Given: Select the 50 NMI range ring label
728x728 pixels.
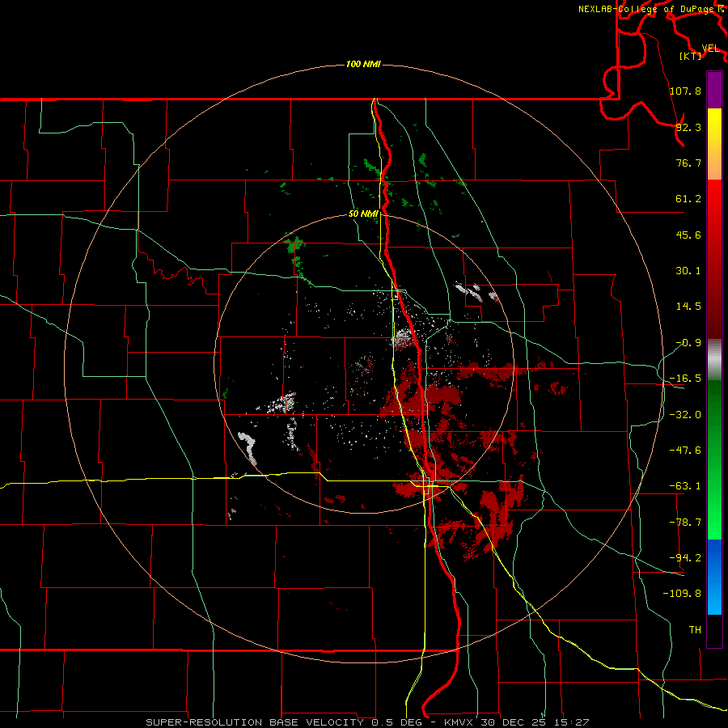Looking at the screenshot, I should 363,214.
